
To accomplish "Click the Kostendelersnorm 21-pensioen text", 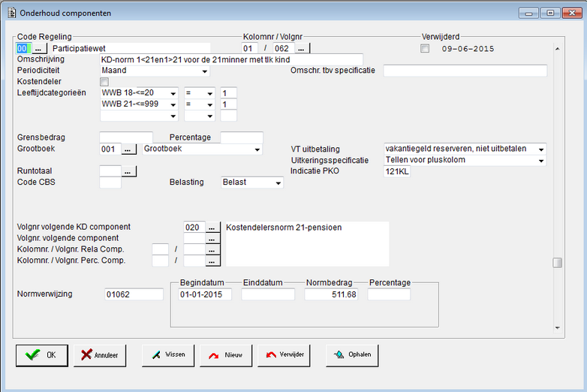I will pos(284,228).
